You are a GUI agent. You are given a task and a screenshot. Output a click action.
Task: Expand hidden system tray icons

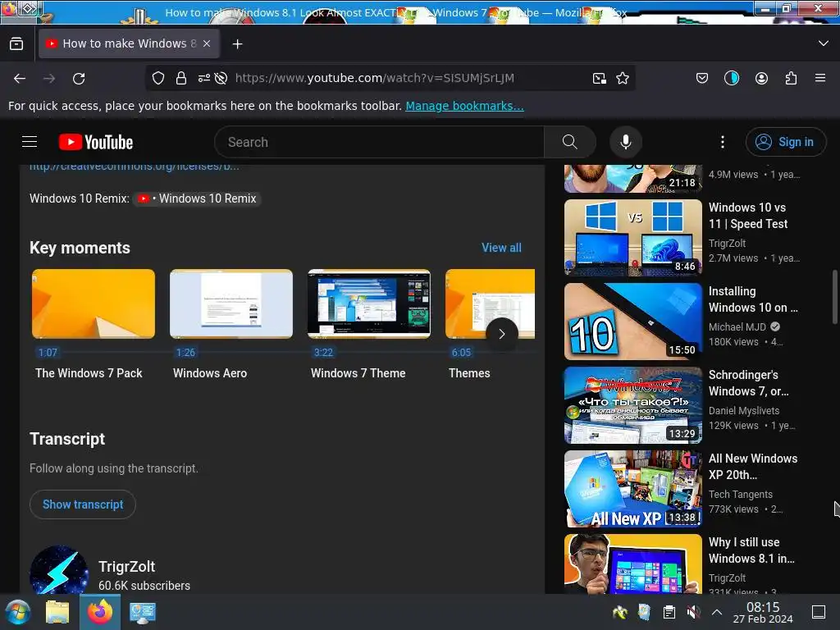[x=717, y=612]
